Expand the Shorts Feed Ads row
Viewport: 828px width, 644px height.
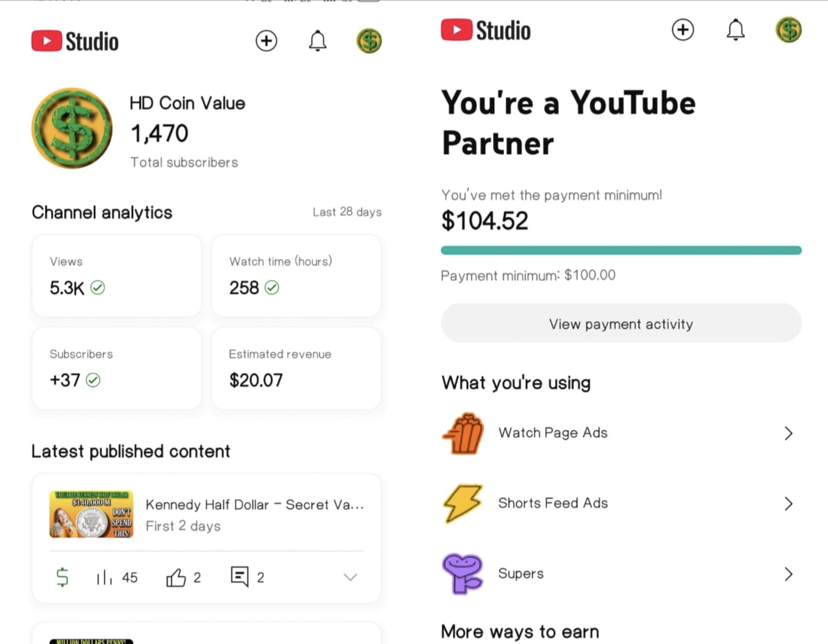tap(789, 503)
